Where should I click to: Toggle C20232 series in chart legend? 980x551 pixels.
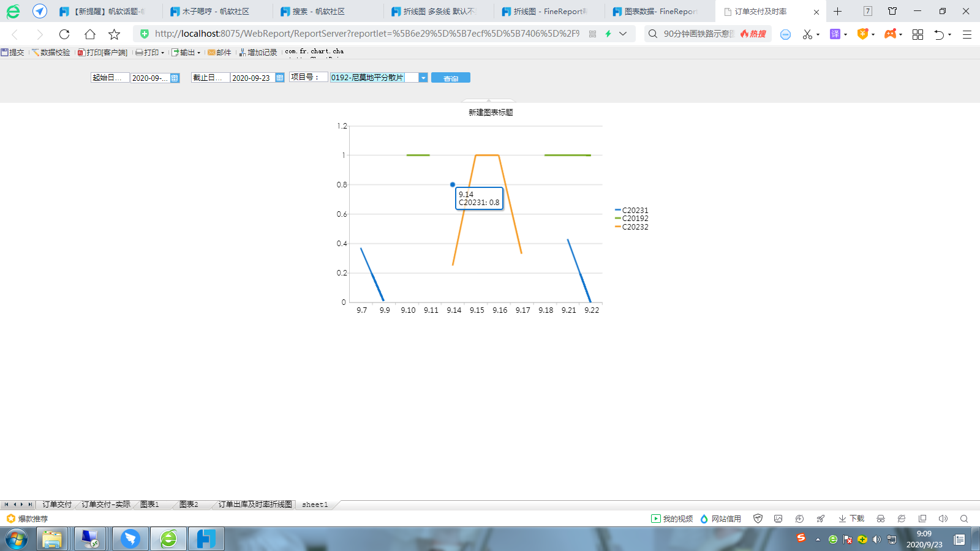(x=631, y=227)
